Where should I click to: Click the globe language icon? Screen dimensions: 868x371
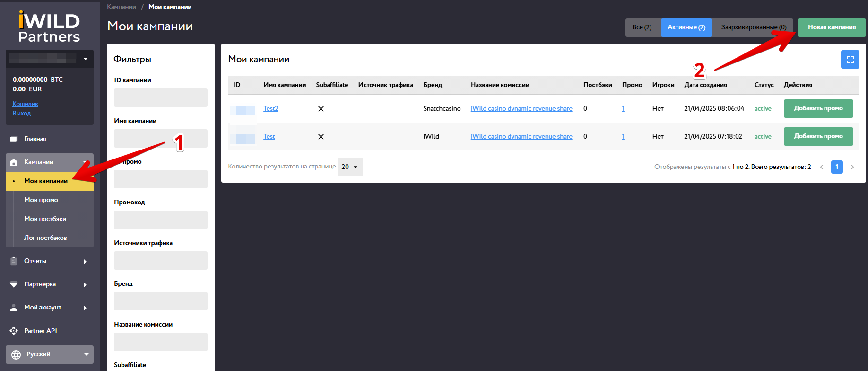16,354
